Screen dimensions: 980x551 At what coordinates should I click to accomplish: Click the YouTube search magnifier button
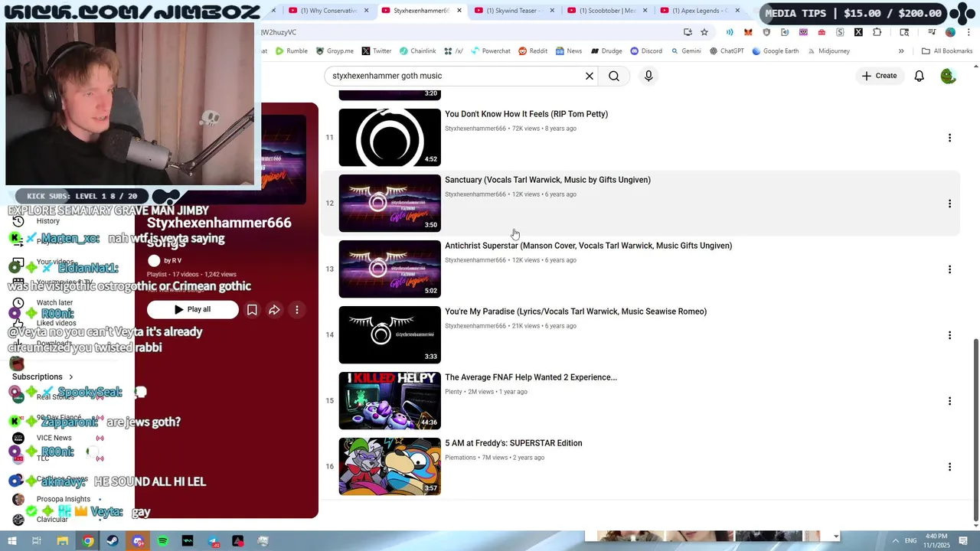pos(614,76)
